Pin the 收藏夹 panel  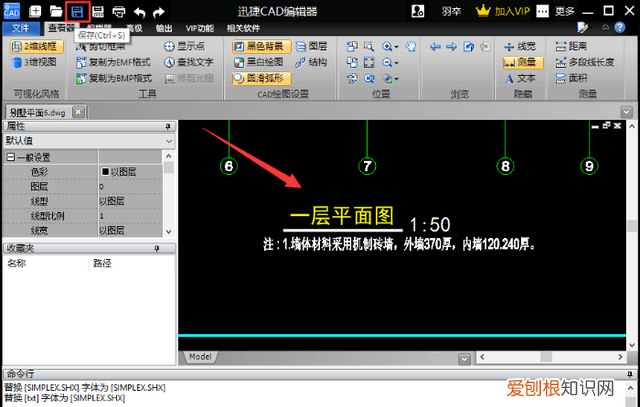[157, 248]
